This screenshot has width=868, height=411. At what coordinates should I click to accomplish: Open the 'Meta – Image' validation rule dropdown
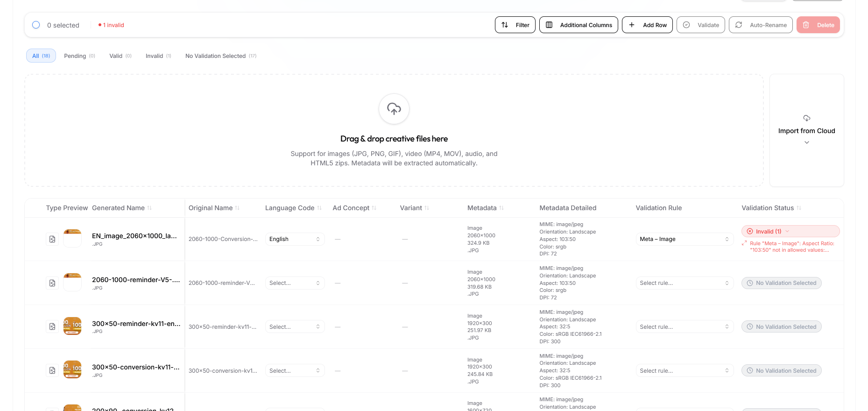click(685, 239)
